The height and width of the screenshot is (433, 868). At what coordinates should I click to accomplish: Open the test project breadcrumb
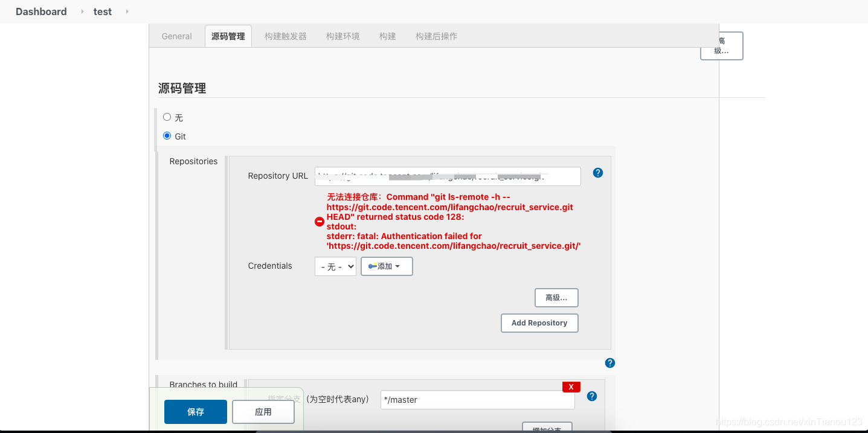coord(103,11)
